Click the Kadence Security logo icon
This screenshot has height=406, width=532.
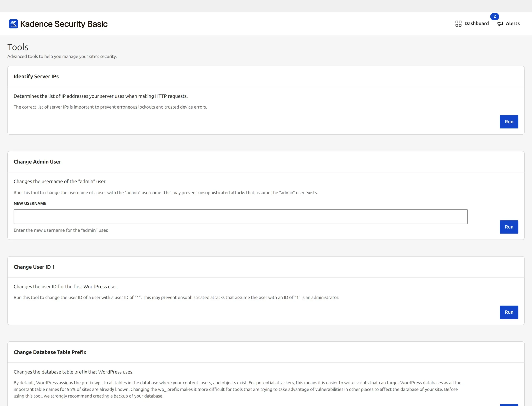pos(13,24)
